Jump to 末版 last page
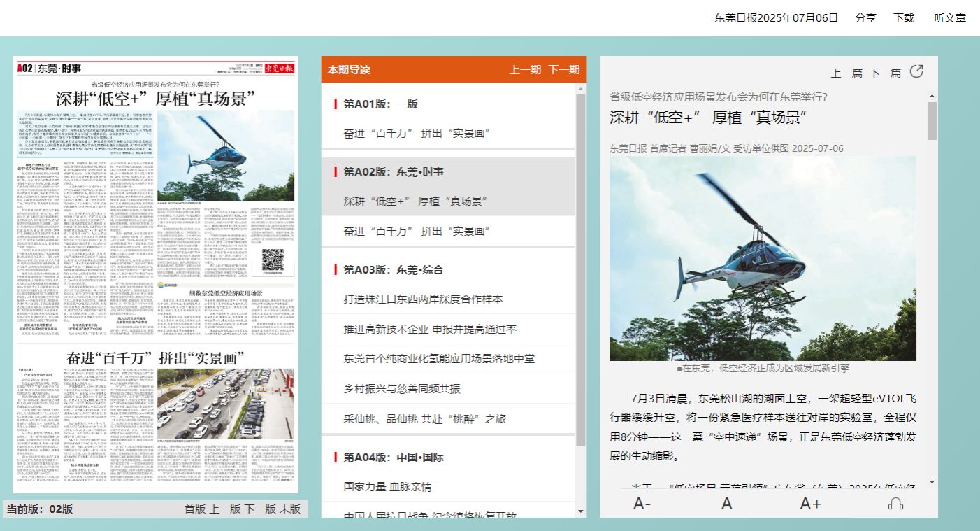 click(x=290, y=509)
